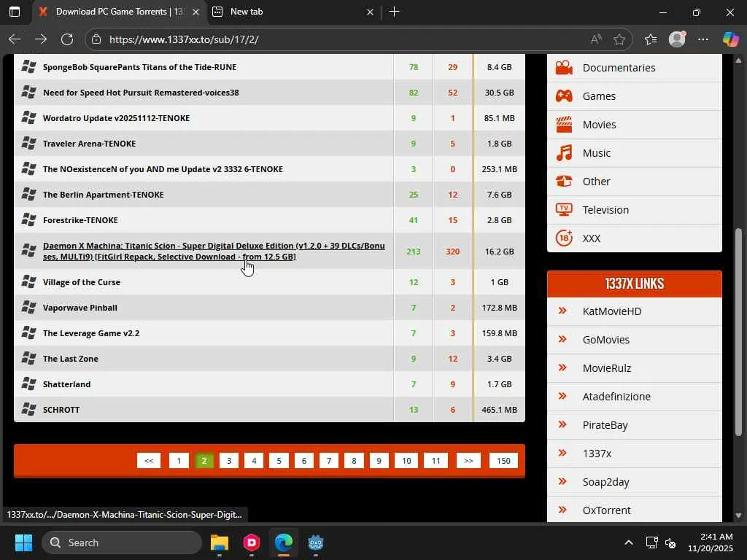Click Windows icon beside Forestrike-TENOKE row
The height and width of the screenshot is (560, 747).
[28, 220]
